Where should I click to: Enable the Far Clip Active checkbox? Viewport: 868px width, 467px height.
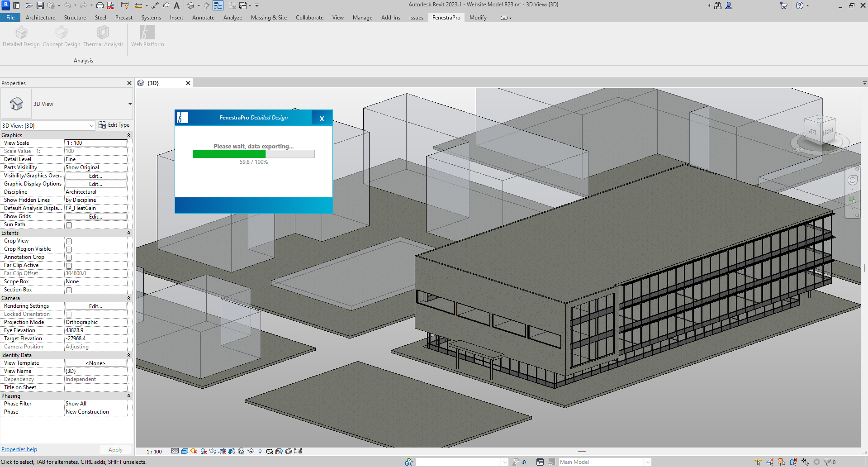tap(69, 266)
